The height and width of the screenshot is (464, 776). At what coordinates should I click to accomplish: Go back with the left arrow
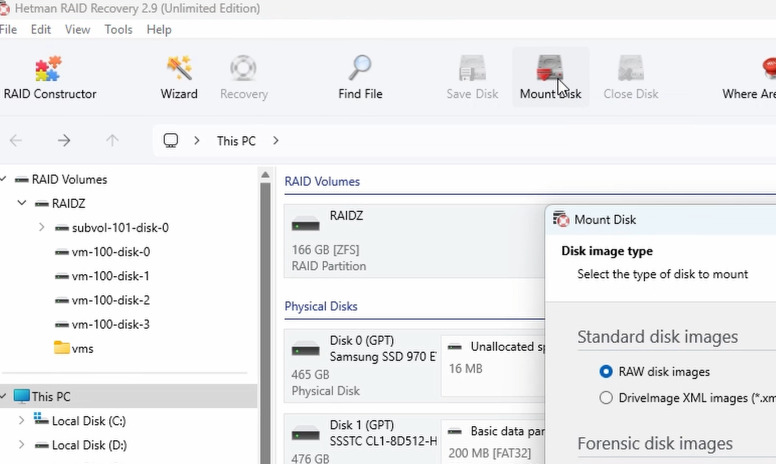16,141
